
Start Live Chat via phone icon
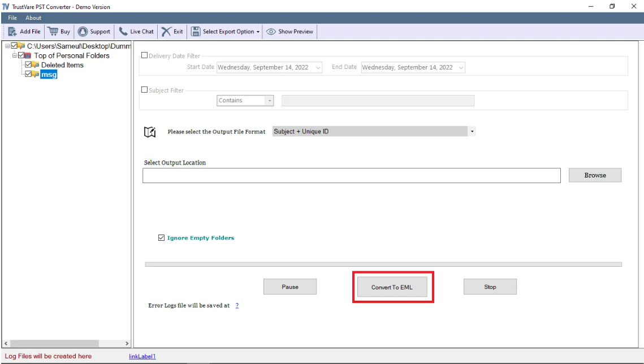[x=123, y=32]
